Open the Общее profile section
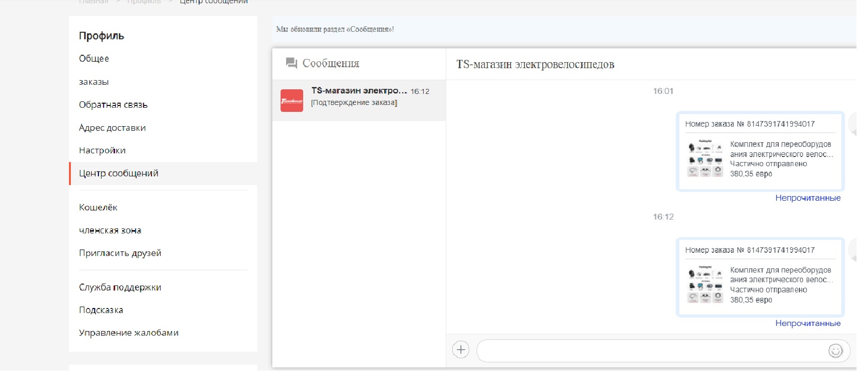Screen dimensions: 868x372 click(94, 58)
